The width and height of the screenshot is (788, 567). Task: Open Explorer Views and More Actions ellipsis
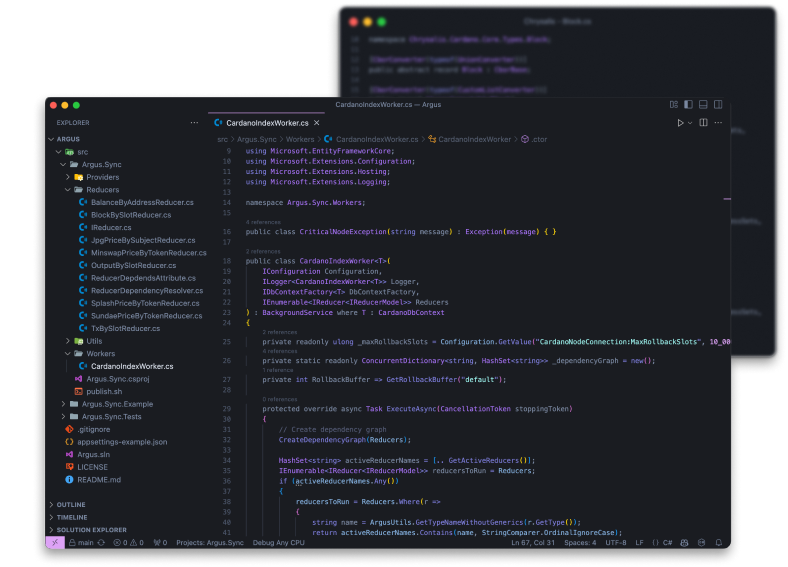(x=194, y=123)
